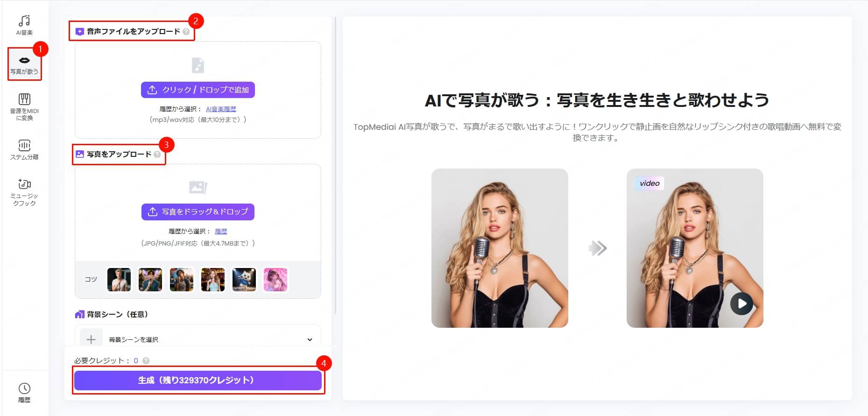Click the left panel vertical scrollbar
The image size is (868, 416).
(335, 166)
